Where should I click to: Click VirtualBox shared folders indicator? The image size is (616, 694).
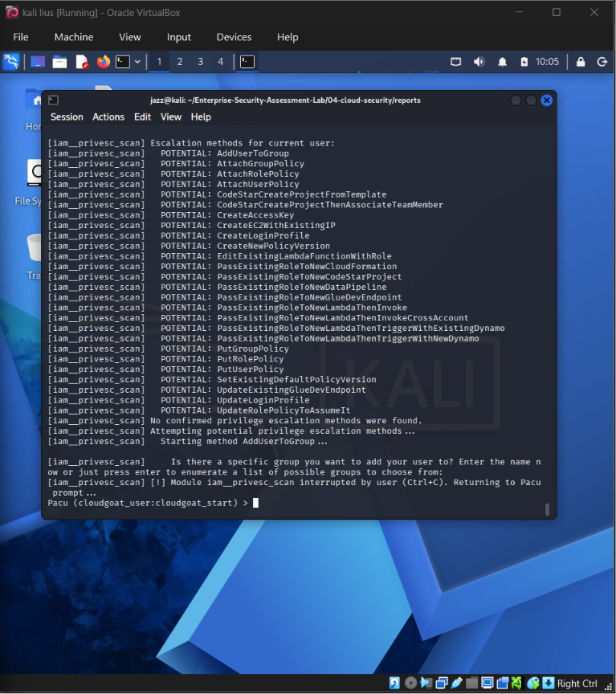pos(471,683)
